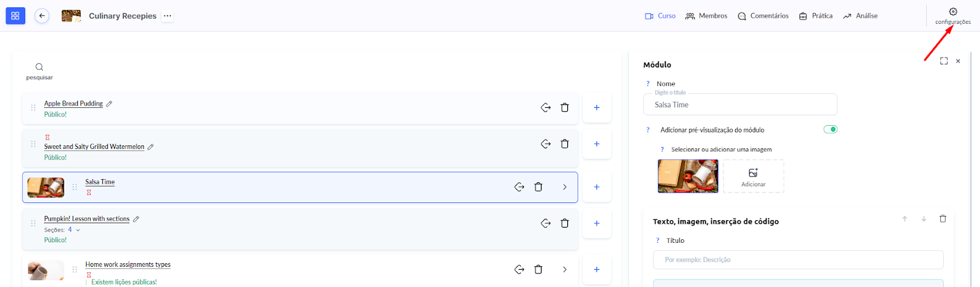Delete the text and image block
The width and height of the screenshot is (980, 287).
(x=943, y=219)
